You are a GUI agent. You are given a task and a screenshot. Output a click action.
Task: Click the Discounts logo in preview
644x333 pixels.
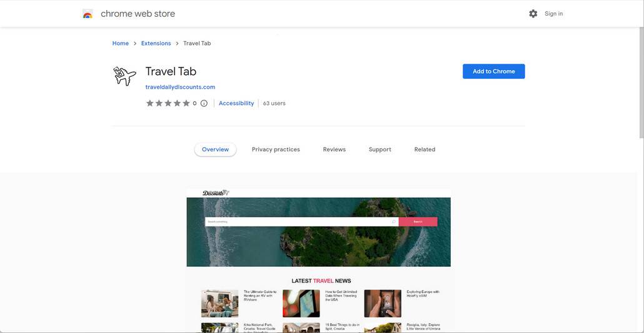216,192
